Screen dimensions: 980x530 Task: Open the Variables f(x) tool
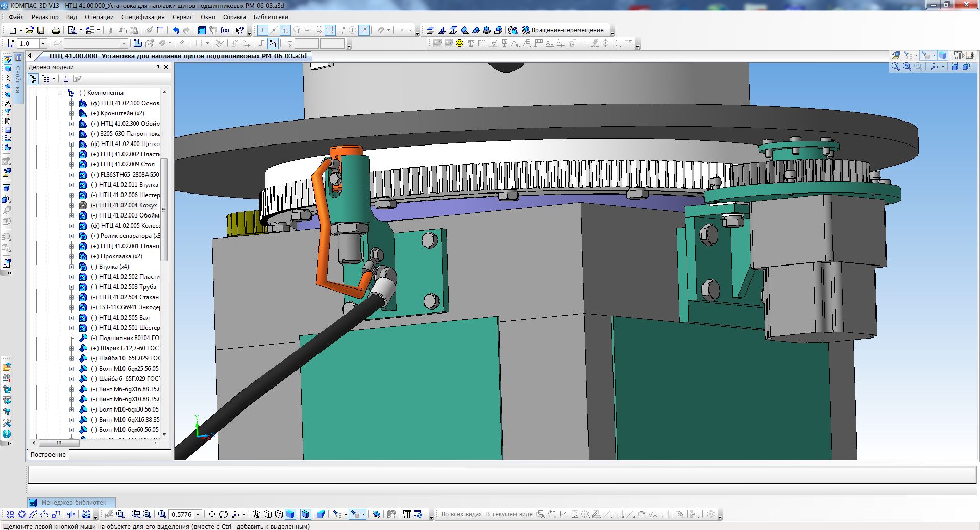coord(225,30)
